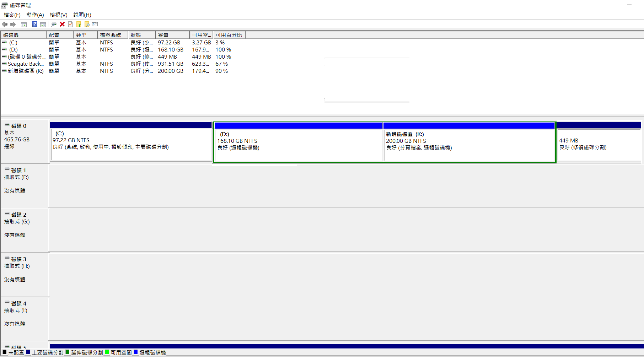Open the 檔案(F) menu
Screen dimensions: 644x357
click(12, 15)
